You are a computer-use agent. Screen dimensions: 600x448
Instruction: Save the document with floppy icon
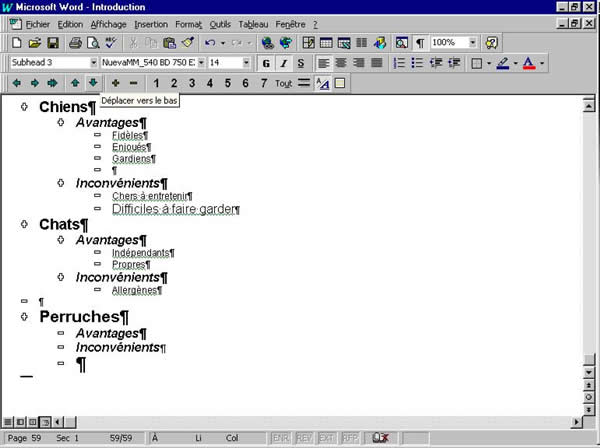click(53, 43)
